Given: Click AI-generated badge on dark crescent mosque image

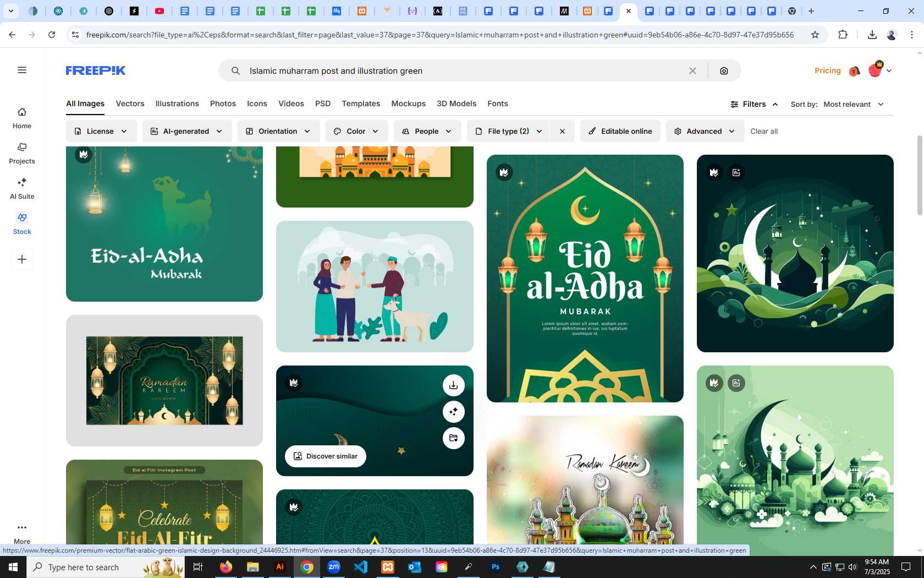Looking at the screenshot, I should 736,172.
